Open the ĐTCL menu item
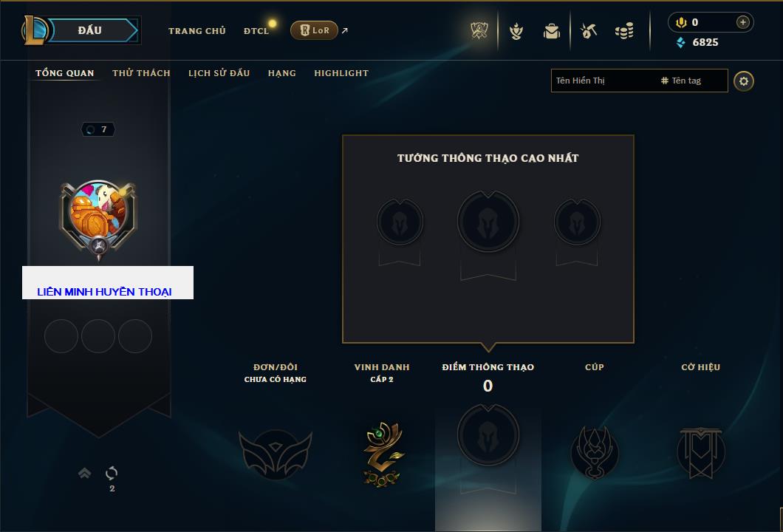The image size is (783, 532). pyautogui.click(x=256, y=31)
